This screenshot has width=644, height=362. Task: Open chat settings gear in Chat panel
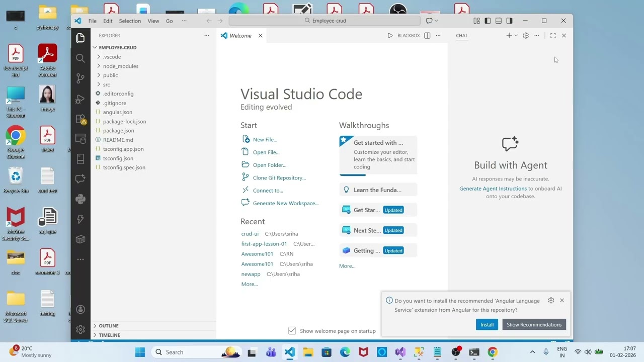click(x=526, y=36)
